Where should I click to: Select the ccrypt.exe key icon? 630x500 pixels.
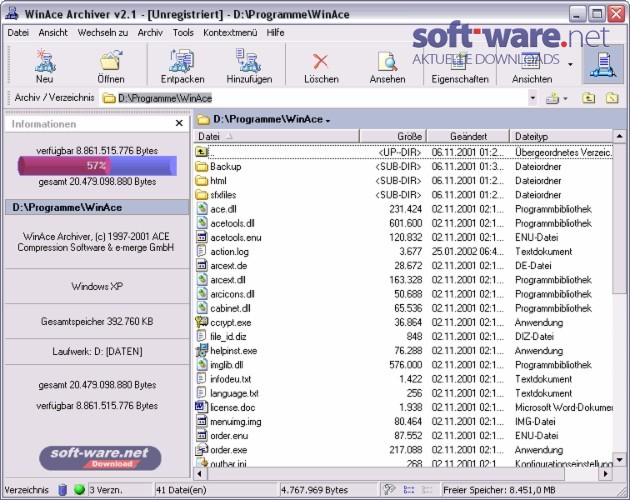click(x=201, y=322)
